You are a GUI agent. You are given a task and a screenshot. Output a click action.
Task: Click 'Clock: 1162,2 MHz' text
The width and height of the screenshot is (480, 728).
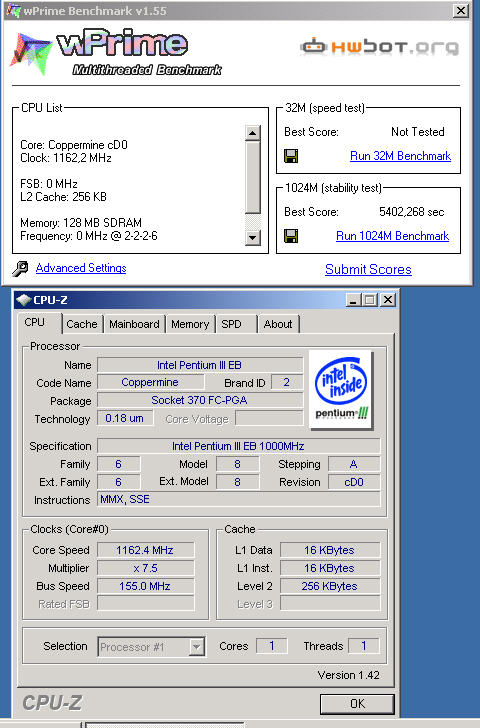[66, 158]
